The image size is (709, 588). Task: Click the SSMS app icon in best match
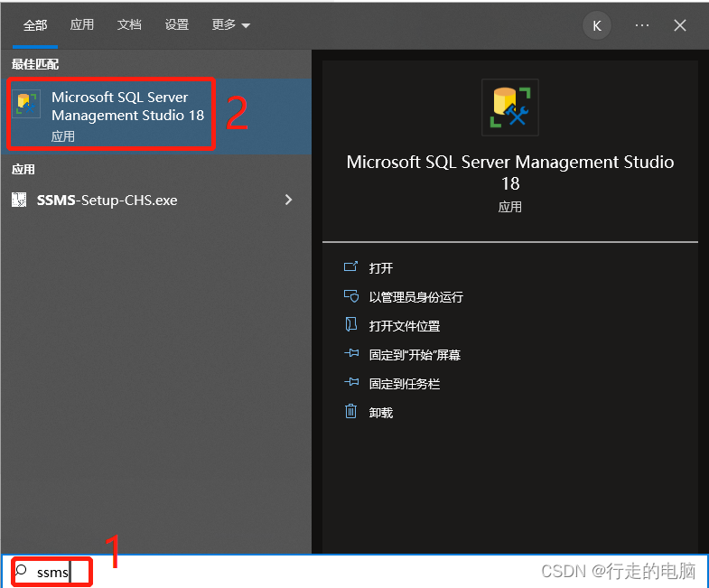tap(26, 104)
